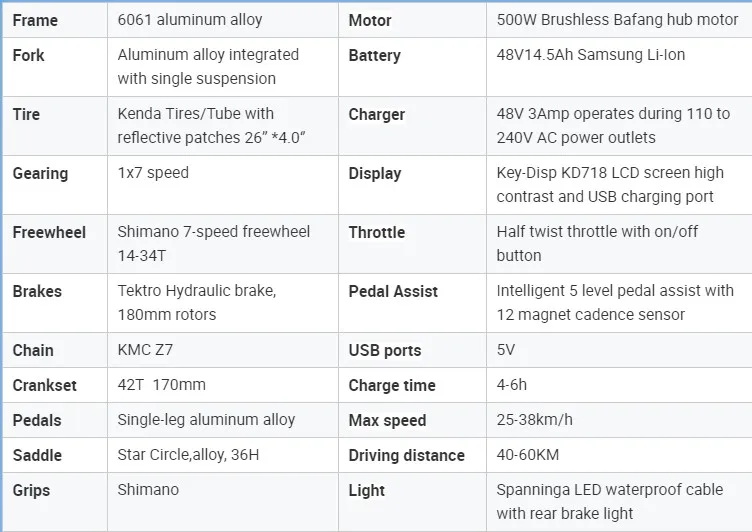Image resolution: width=752 pixels, height=532 pixels.
Task: Click the Charger label cell
Action: click(x=376, y=115)
